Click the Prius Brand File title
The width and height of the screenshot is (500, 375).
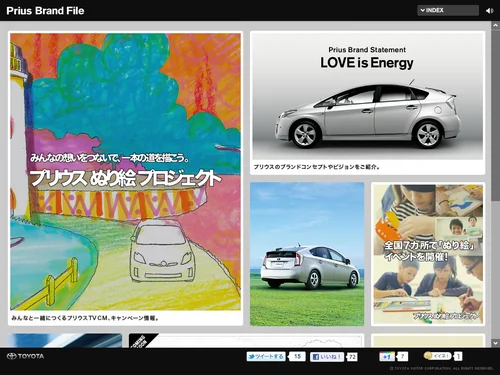click(x=45, y=11)
